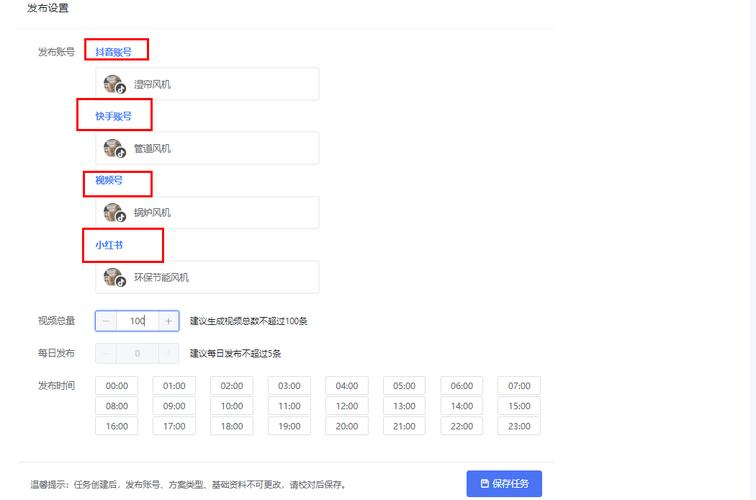The width and height of the screenshot is (756, 500).
Task: Select the 锅炉风机 account row
Action: (x=207, y=213)
